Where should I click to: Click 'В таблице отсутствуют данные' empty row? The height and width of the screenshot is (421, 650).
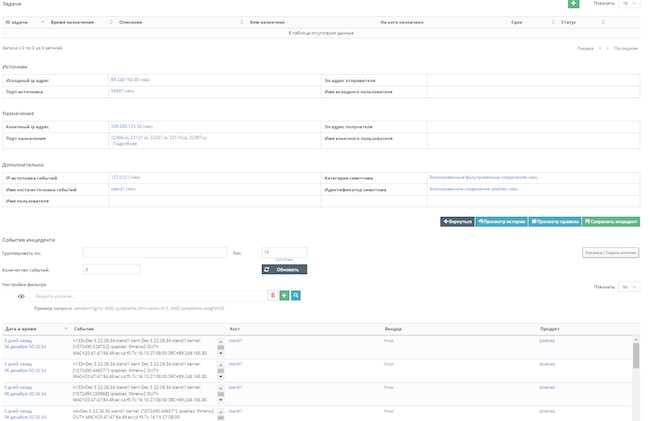tap(321, 33)
